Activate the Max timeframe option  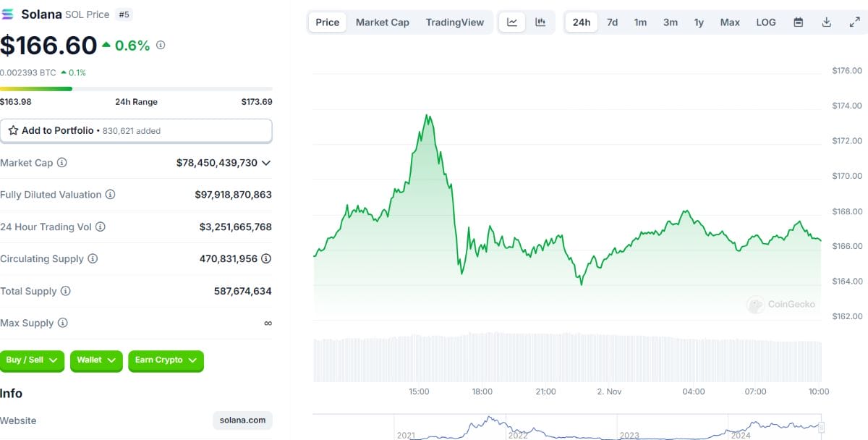pos(729,22)
